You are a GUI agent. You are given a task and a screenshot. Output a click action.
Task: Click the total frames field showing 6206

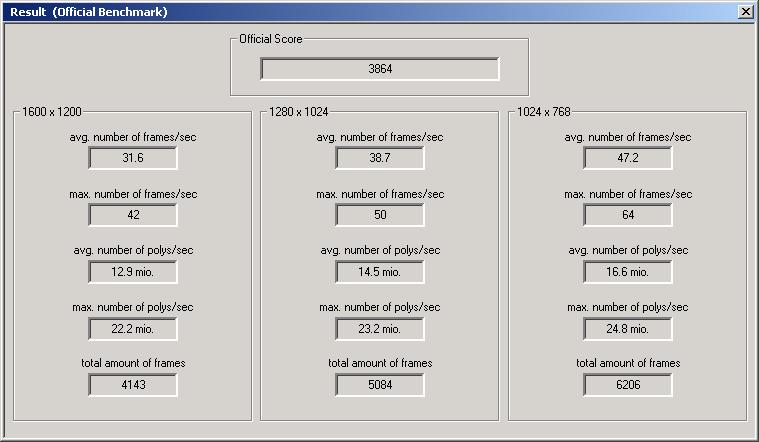coord(628,385)
